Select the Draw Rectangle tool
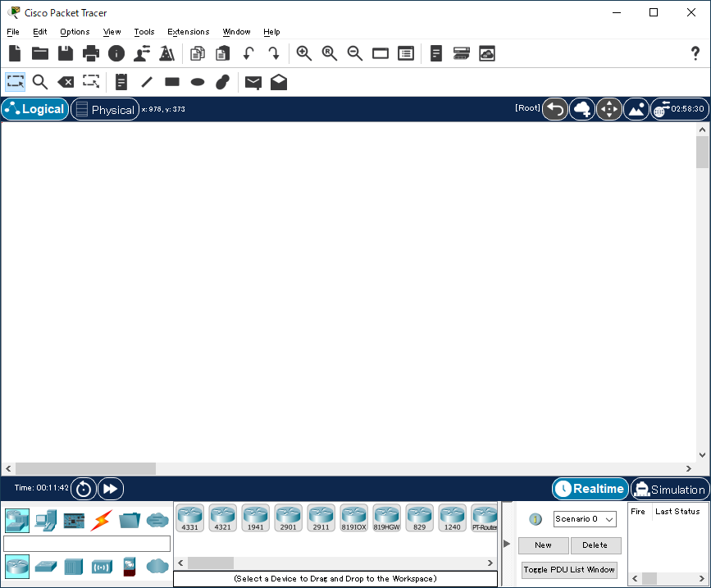The height and width of the screenshot is (588, 711). pyautogui.click(x=172, y=82)
